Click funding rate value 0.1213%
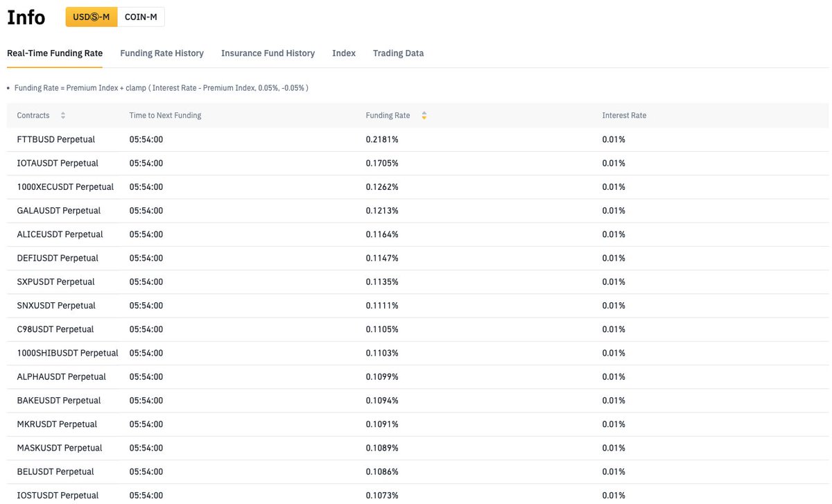This screenshot has width=832, height=504. [x=382, y=211]
